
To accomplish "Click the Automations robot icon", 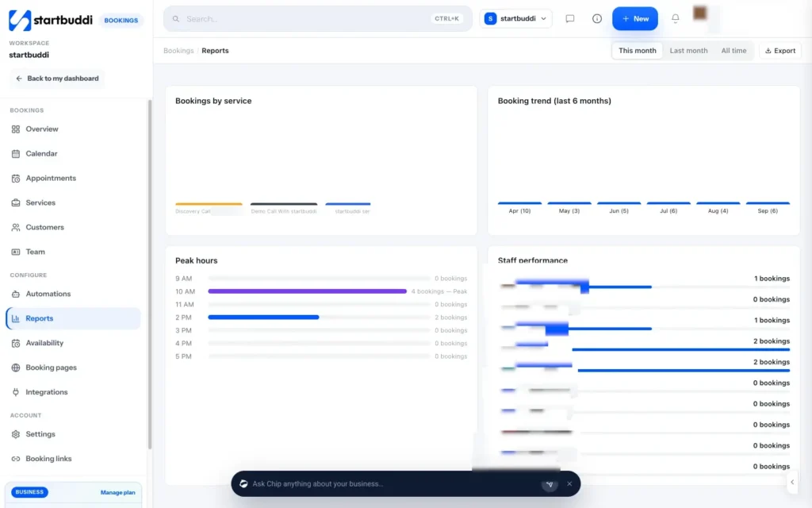I will [x=16, y=294].
